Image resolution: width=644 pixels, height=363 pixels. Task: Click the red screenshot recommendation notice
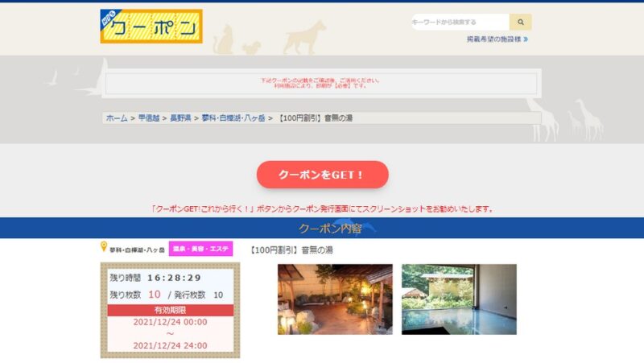click(323, 209)
